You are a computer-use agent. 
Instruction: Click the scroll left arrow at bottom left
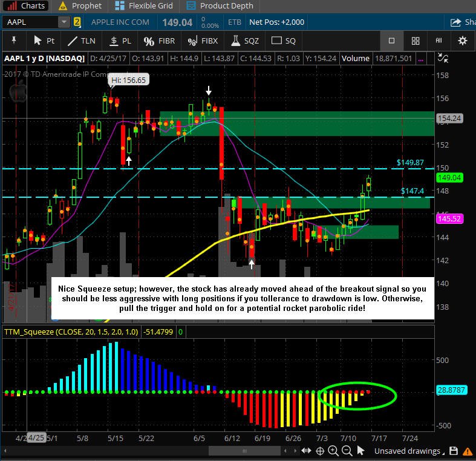tap(5, 451)
